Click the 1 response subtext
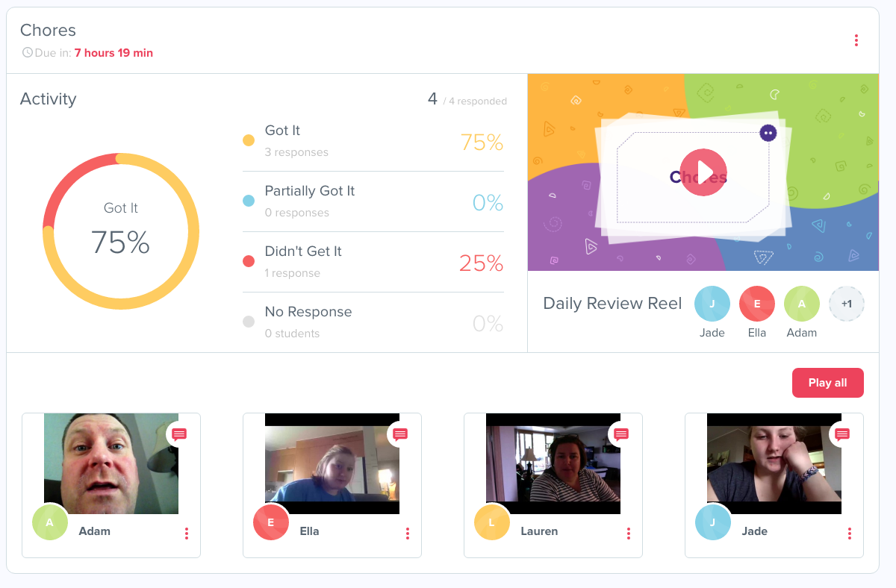896x588 pixels. point(293,273)
